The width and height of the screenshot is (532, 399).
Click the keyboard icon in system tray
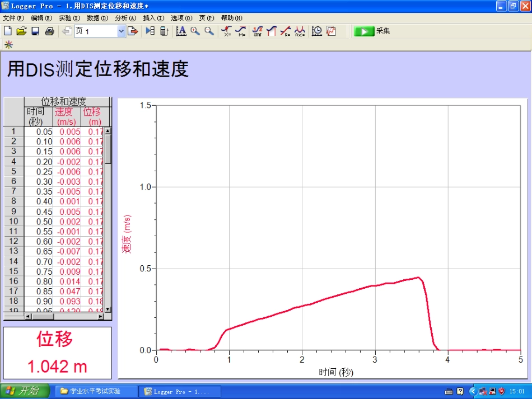(449, 392)
